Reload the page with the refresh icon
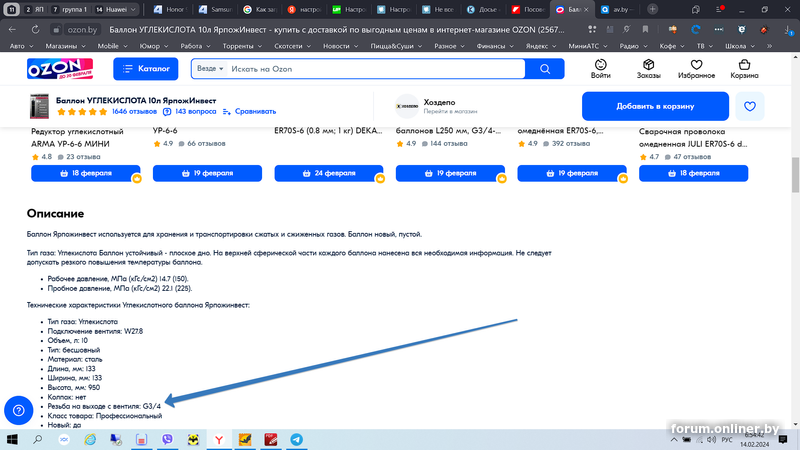Image resolution: width=800 pixels, height=450 pixels. tap(35, 30)
